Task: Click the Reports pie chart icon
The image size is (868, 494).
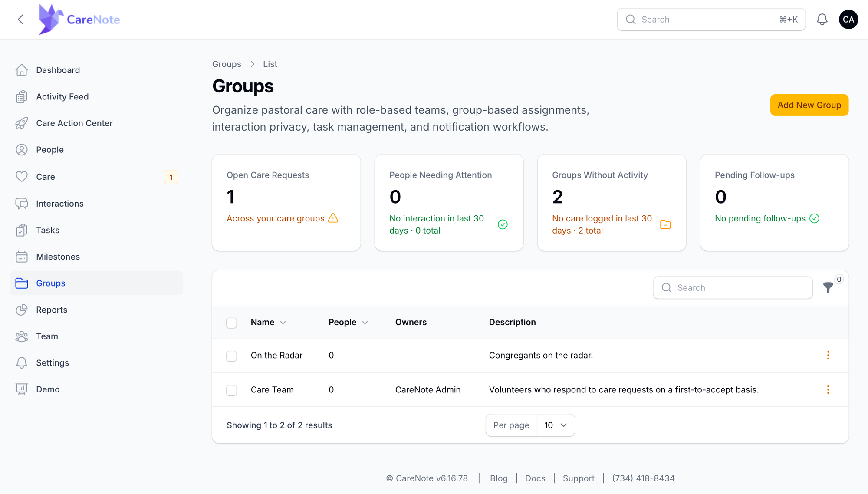Action: click(22, 310)
